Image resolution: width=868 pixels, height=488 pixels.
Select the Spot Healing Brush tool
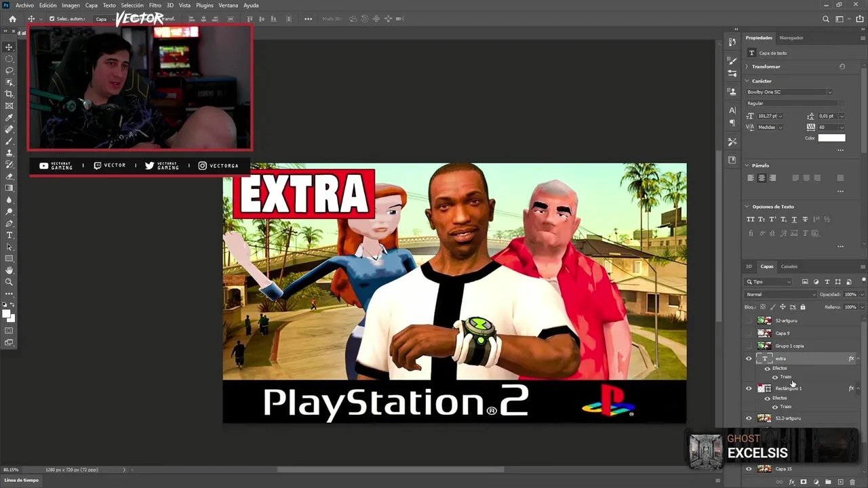(x=9, y=129)
